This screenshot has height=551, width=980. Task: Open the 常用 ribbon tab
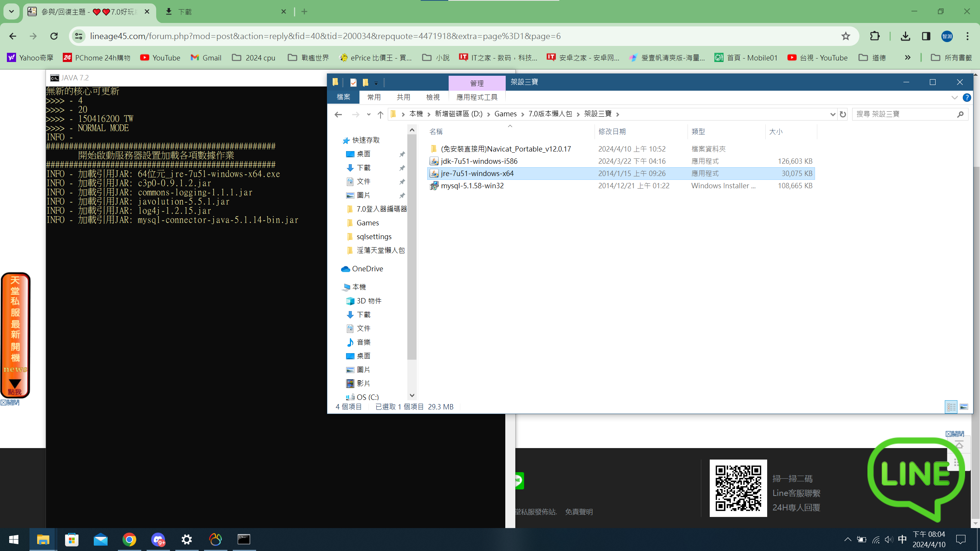coord(374,97)
